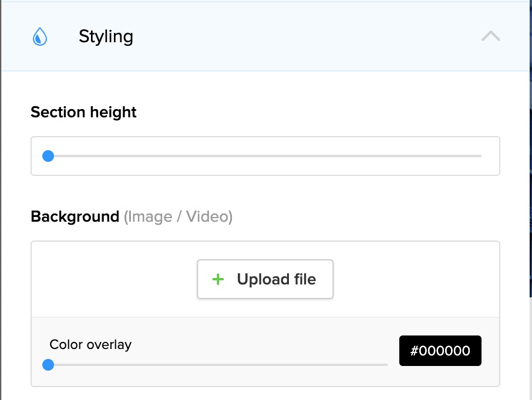The width and height of the screenshot is (532, 400).
Task: Click the Color overlay label text
Action: tap(90, 344)
